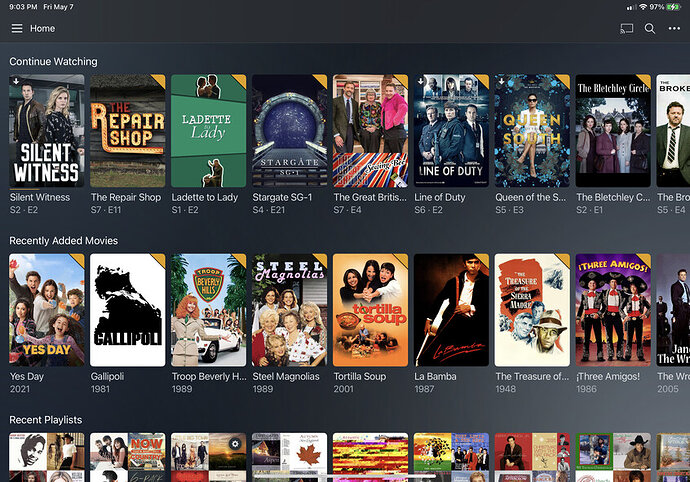Click Silent Witness watch progress bar
Image resolution: width=690 pixels, height=482 pixels.
(x=47, y=189)
